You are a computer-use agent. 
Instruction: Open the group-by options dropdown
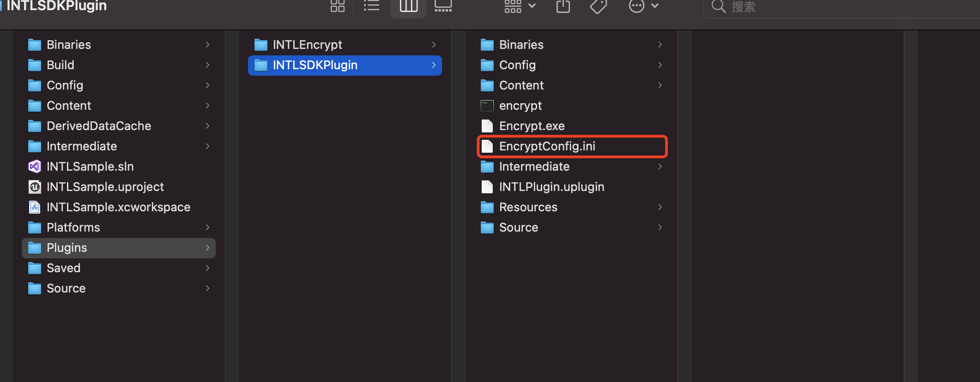coord(520,6)
